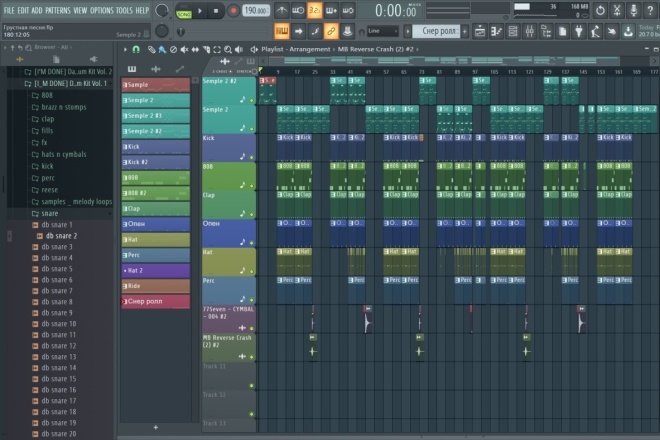
Task: Collapse the snare folder in browser
Action: tap(49, 213)
